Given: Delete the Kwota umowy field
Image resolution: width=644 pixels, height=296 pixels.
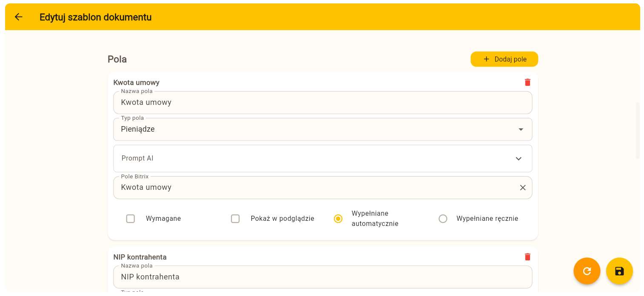Looking at the screenshot, I should click(x=527, y=82).
